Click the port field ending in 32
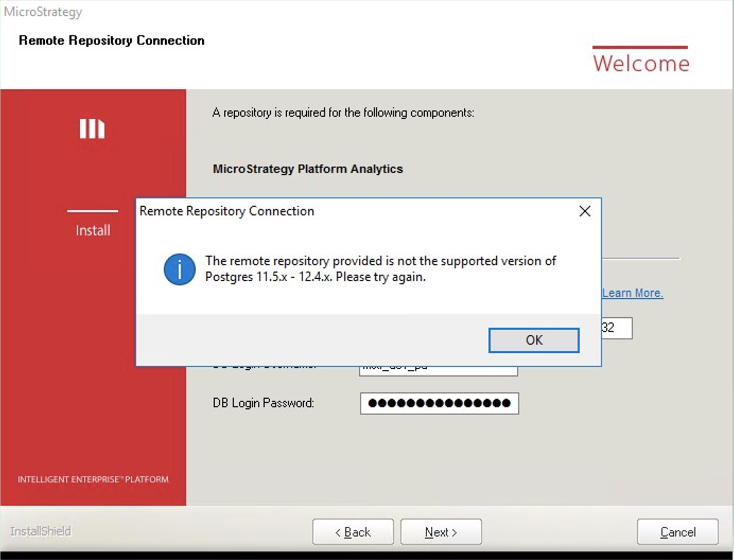 click(616, 328)
